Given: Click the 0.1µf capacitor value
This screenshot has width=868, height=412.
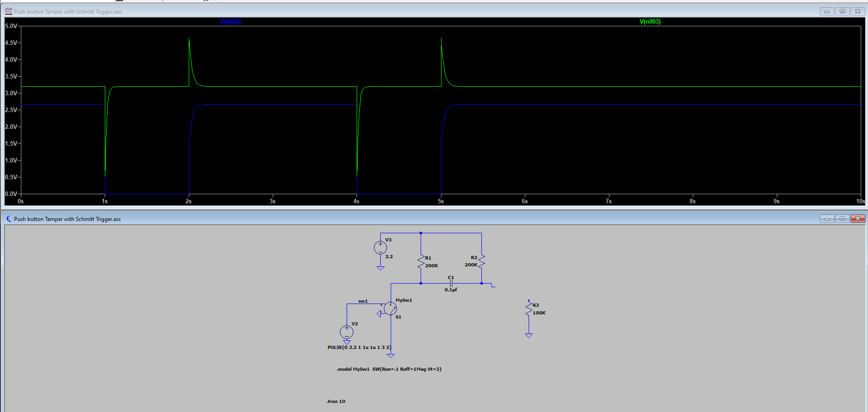Looking at the screenshot, I should (451, 289).
